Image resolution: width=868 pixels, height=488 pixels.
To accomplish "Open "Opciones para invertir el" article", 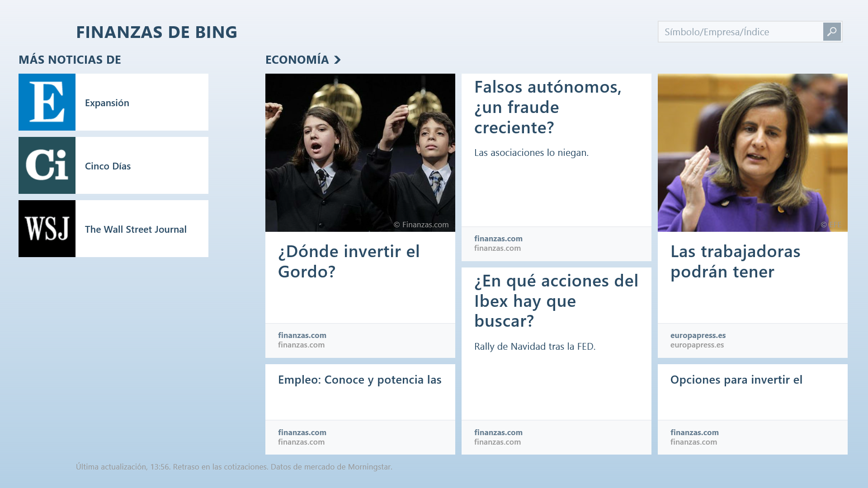I will [736, 380].
